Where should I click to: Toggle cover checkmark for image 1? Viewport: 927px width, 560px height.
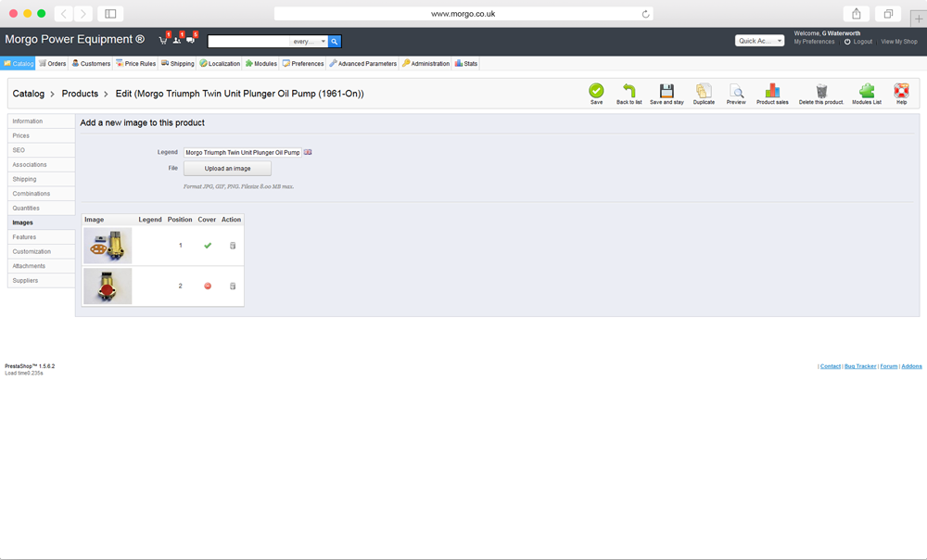point(208,246)
